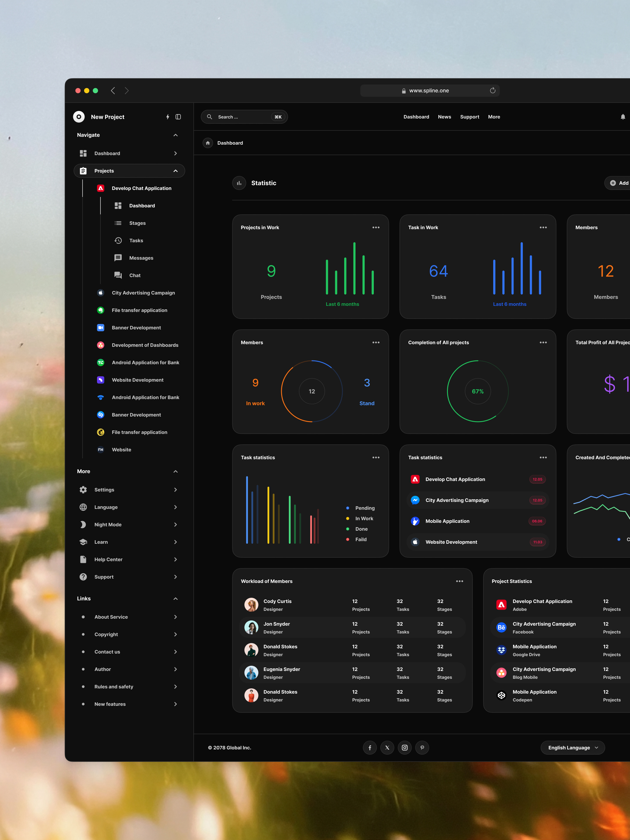This screenshot has width=630, height=840.
Task: Select the City Advertising Campaign sidebar project
Action: tap(143, 293)
